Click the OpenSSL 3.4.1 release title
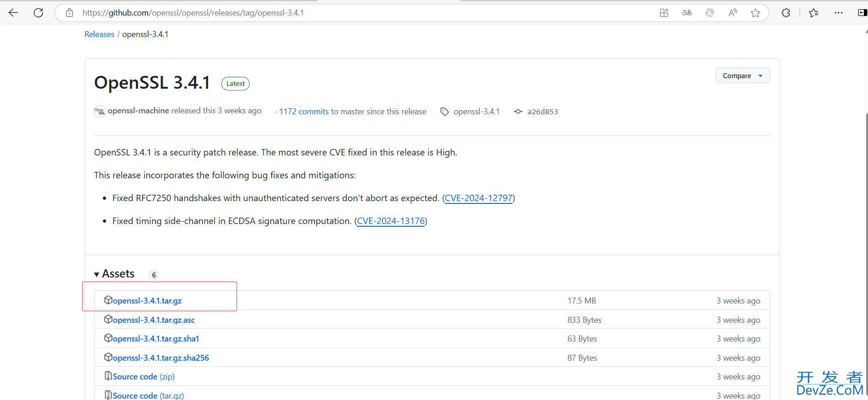868x400 pixels. pos(152,83)
